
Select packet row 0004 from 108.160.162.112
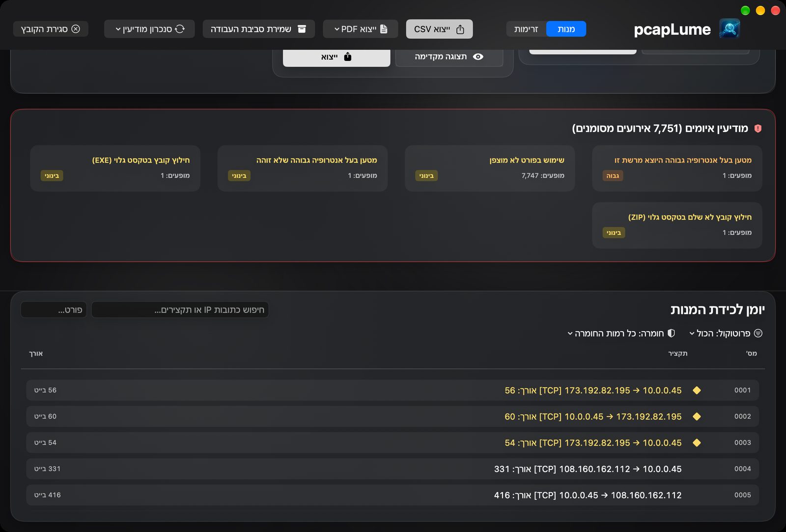393,469
